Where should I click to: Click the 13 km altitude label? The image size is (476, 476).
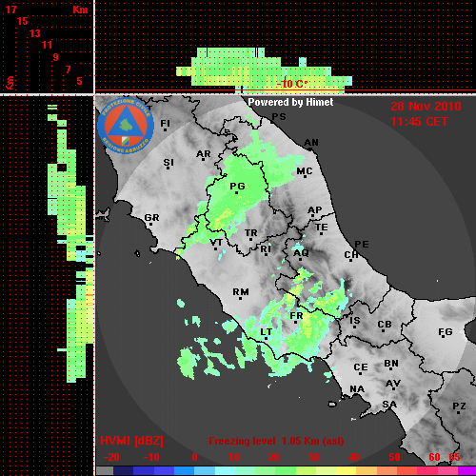[x=35, y=33]
